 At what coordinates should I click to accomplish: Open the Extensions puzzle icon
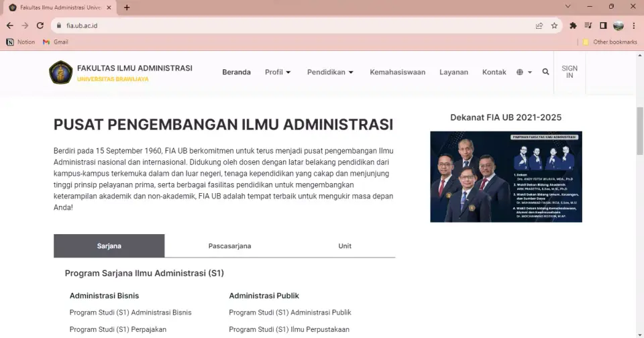[573, 25]
